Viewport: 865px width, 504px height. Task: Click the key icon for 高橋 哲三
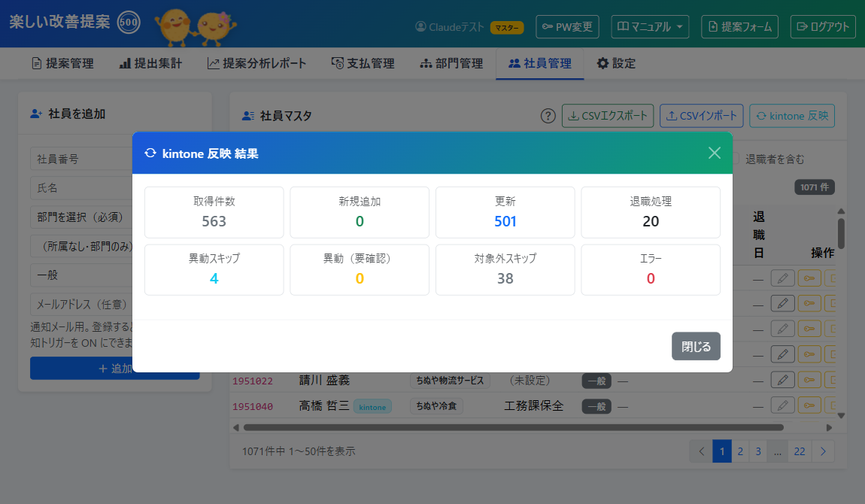pyautogui.click(x=809, y=405)
